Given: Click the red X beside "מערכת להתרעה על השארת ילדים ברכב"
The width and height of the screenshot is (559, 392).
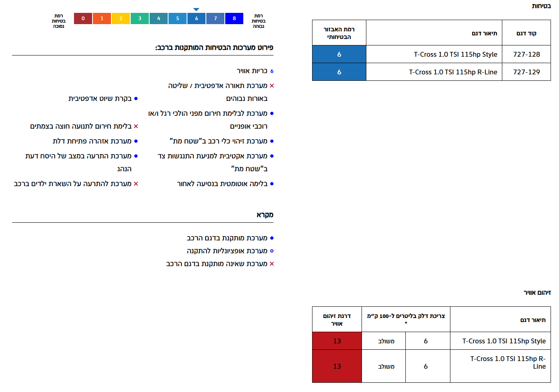Looking at the screenshot, I should click(136, 184).
